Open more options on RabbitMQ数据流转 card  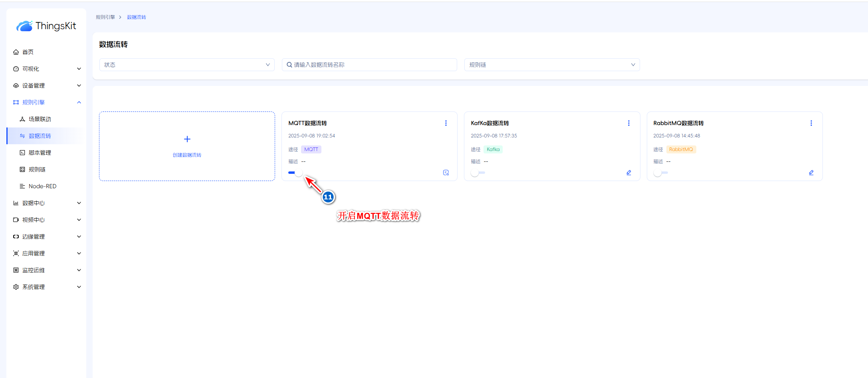click(811, 123)
